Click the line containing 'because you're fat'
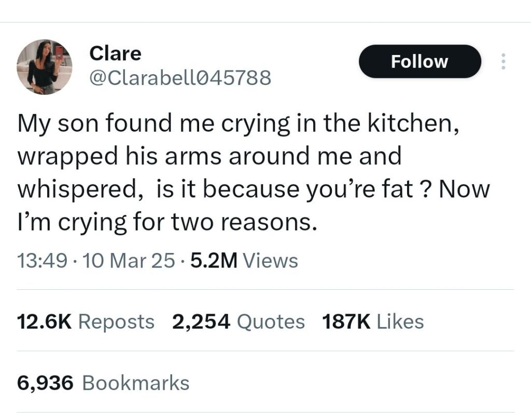 click(254, 189)
